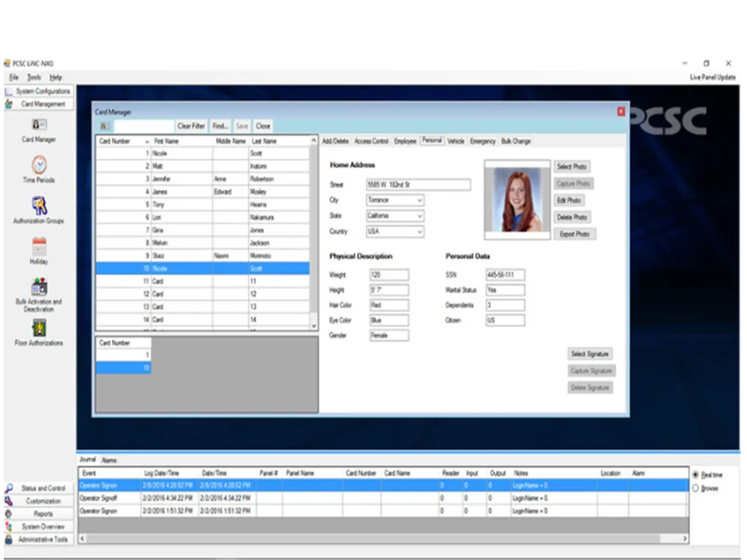This screenshot has width=747, height=560.
Task: Open the Card Manager icon in sidebar
Action: pyautogui.click(x=39, y=125)
